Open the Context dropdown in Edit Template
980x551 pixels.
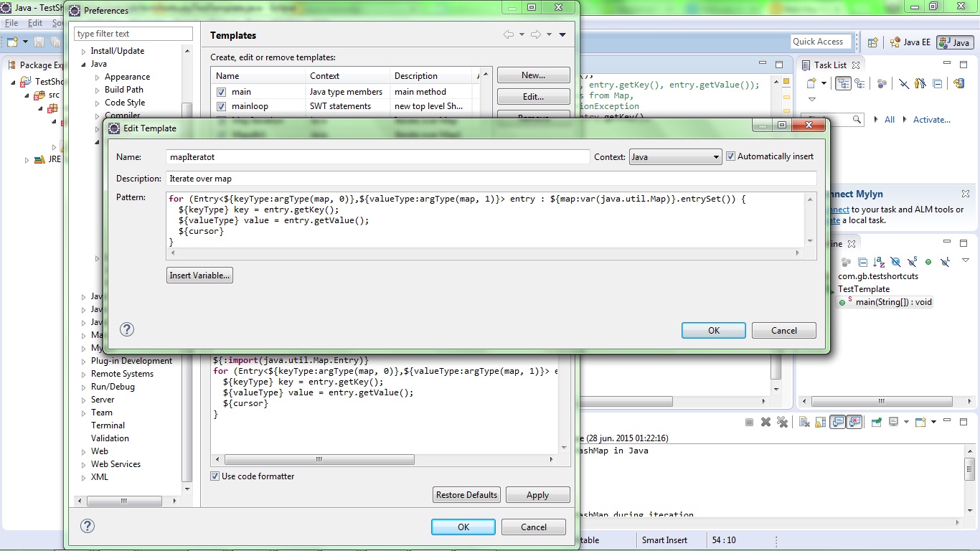(x=716, y=156)
